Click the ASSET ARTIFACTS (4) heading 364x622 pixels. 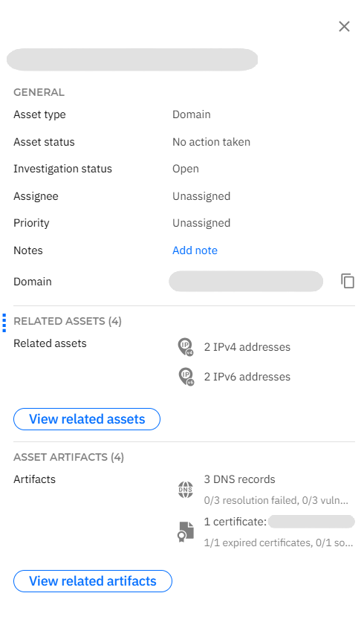tap(68, 457)
